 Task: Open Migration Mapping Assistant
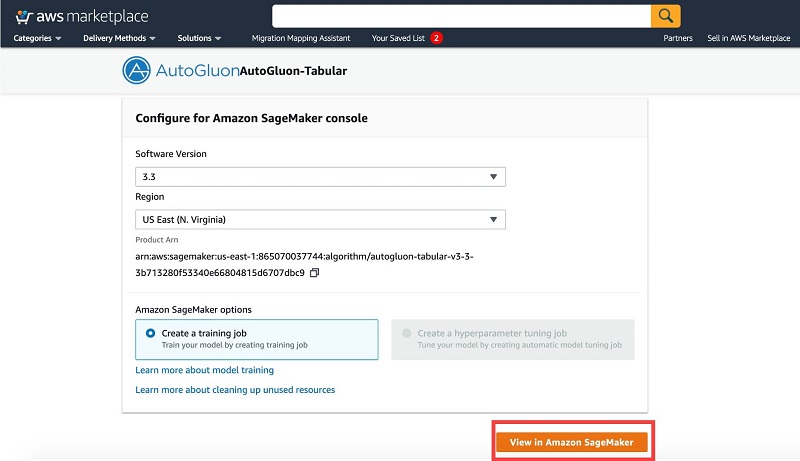click(x=301, y=38)
